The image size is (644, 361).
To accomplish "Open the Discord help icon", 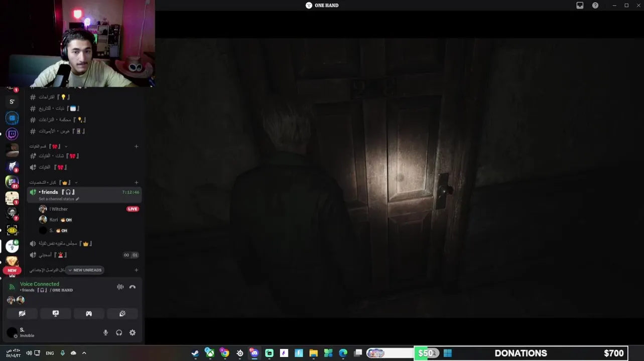I will tap(595, 6).
